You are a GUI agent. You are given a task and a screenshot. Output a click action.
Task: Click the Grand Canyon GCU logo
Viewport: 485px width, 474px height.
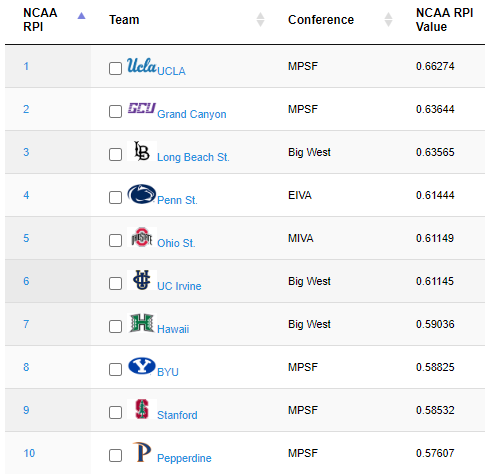point(142,108)
